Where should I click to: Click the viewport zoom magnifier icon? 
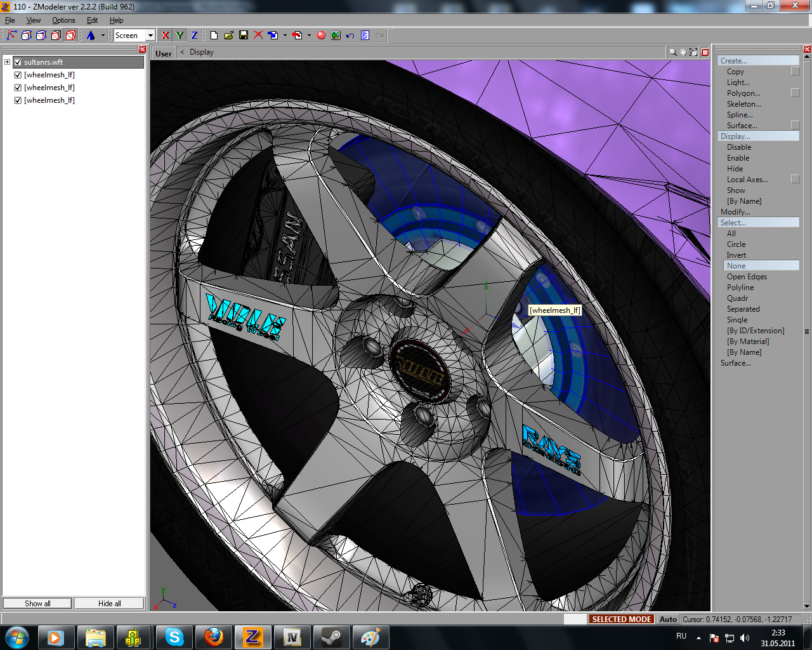(x=673, y=52)
